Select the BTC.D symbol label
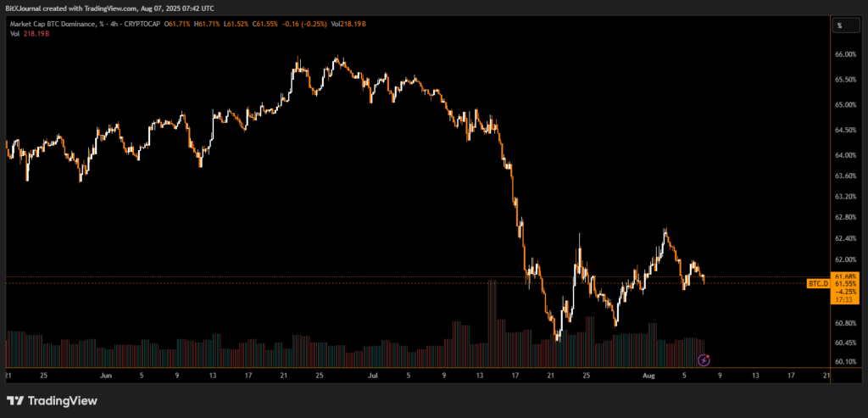Screen dimensions: 868x418 click(818, 283)
